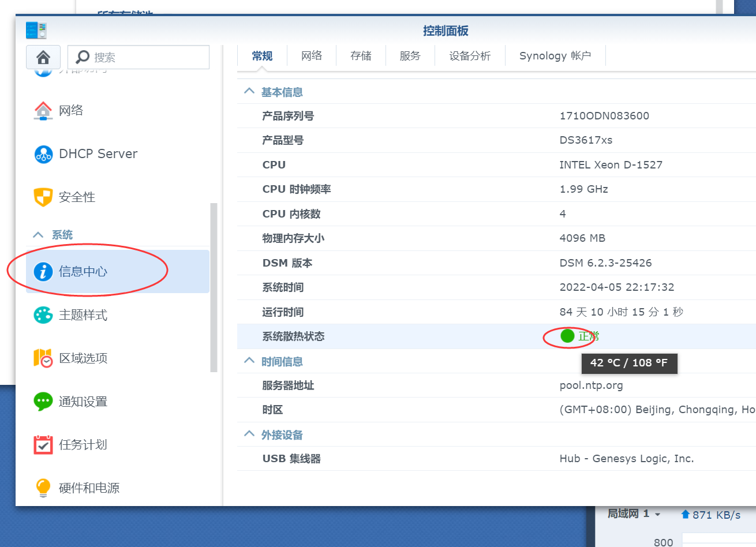
Task: Click the search magnifier icon
Action: pos(83,57)
